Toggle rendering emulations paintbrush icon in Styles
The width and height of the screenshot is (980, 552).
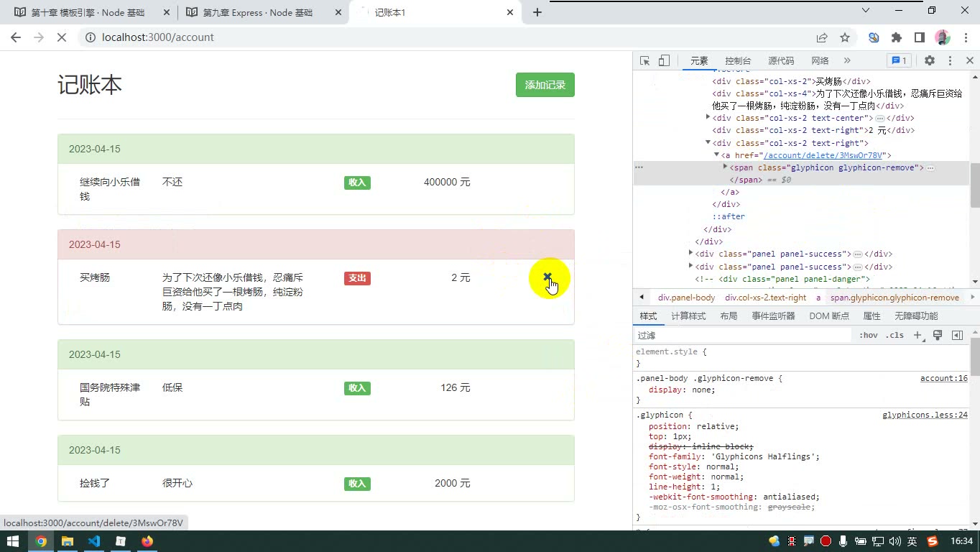(x=938, y=336)
